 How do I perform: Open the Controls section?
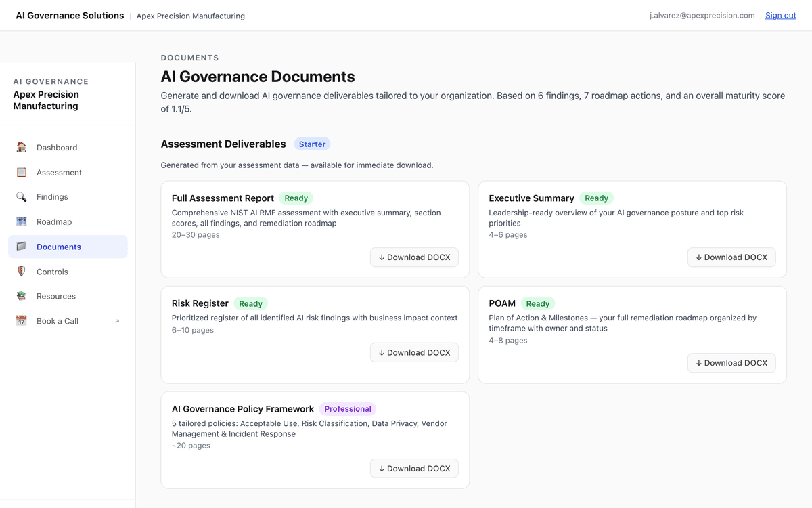(x=68, y=272)
